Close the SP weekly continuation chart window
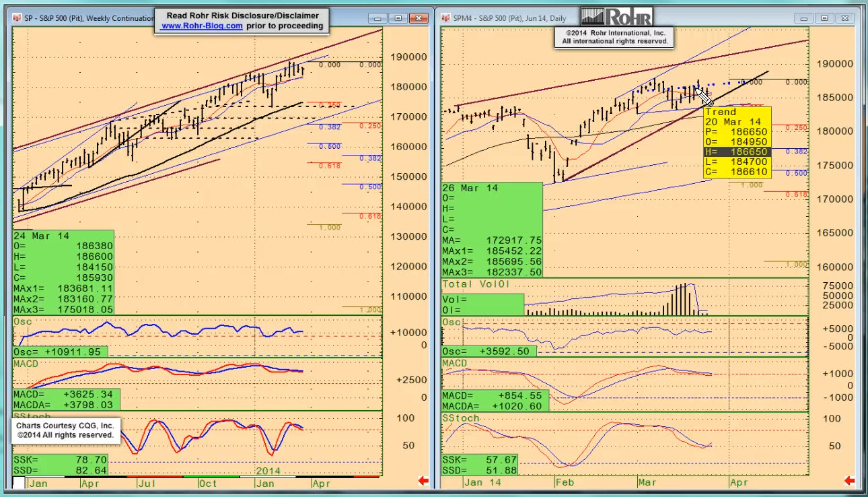This screenshot has height=497, width=868. 419,18
